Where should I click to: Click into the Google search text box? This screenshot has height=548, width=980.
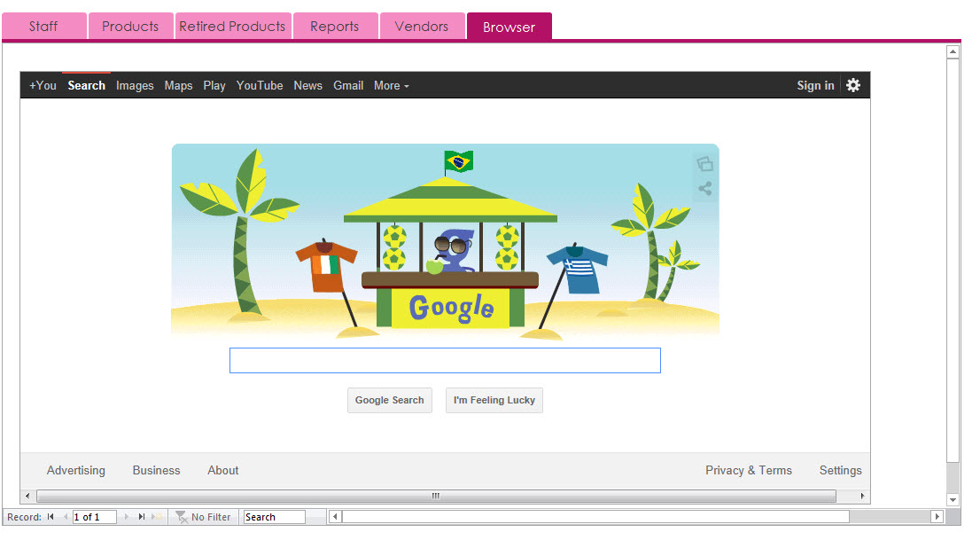(x=445, y=360)
